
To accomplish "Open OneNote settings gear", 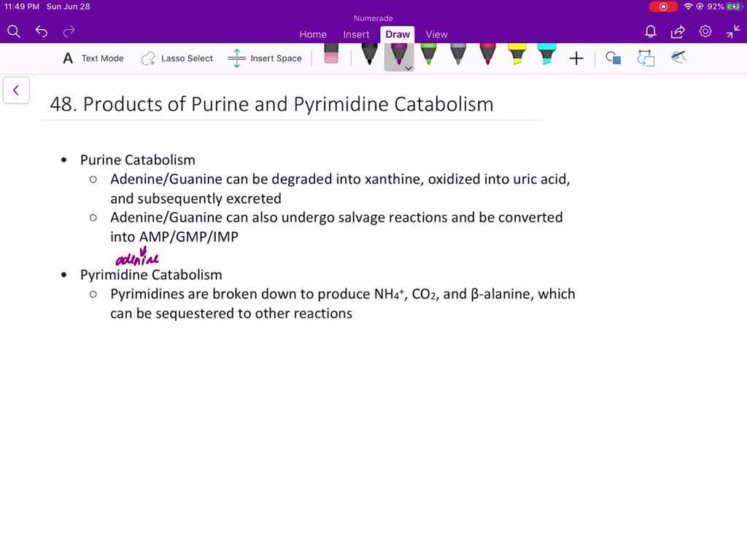I will tap(705, 31).
